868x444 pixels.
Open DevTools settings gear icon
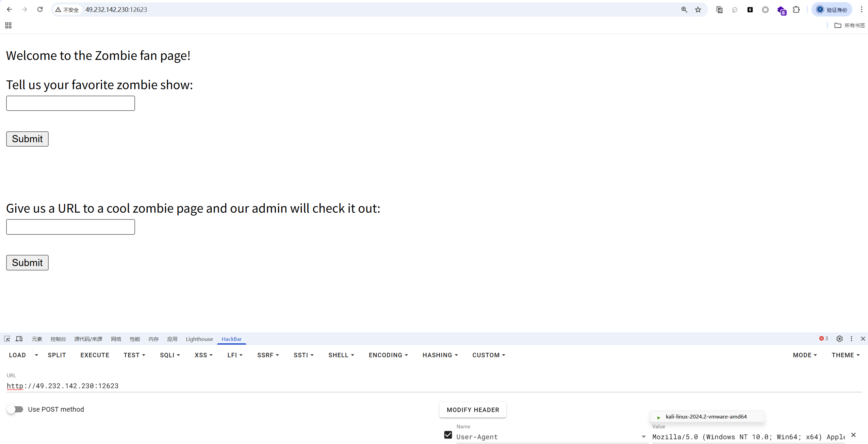click(839, 339)
